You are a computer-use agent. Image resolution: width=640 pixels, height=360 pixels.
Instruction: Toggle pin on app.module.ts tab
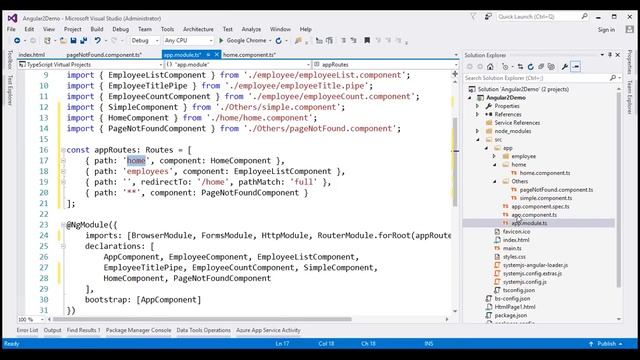(x=208, y=54)
